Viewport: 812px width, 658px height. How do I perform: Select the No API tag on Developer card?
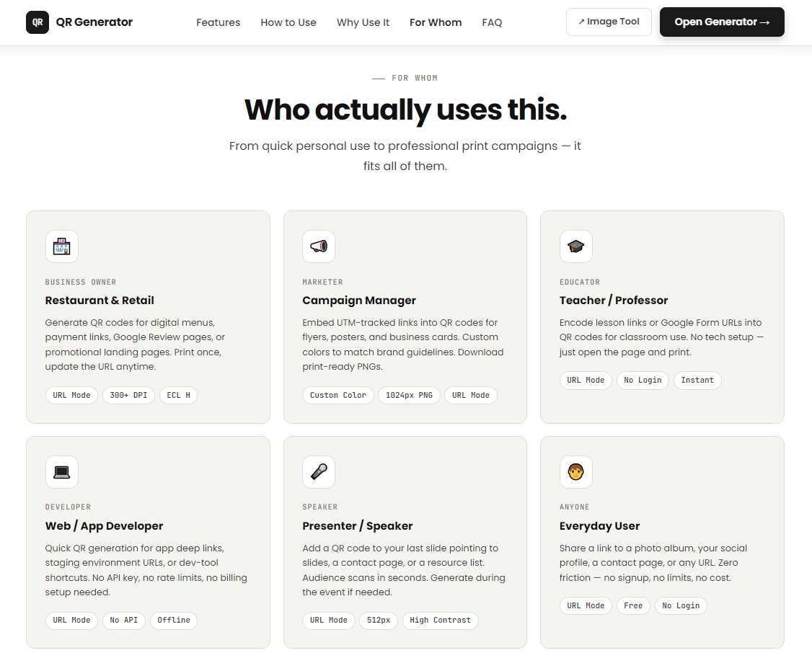[x=124, y=621]
